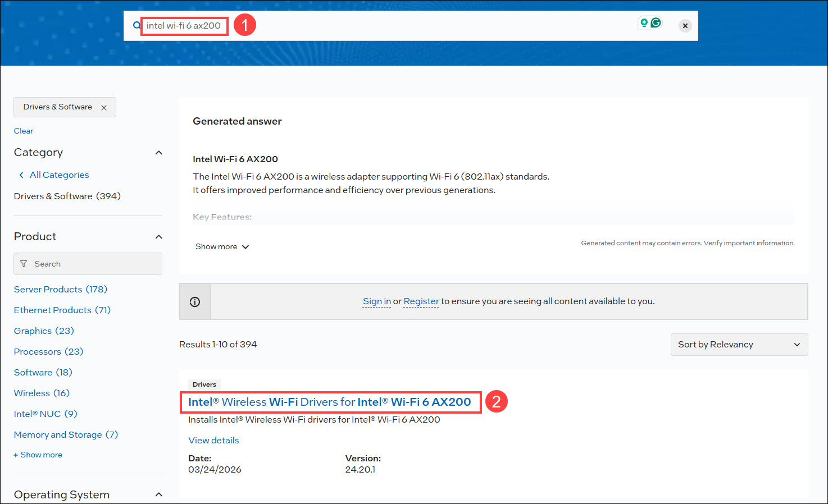Image resolution: width=828 pixels, height=504 pixels.
Task: Click the search magnifier icon
Action: [137, 25]
